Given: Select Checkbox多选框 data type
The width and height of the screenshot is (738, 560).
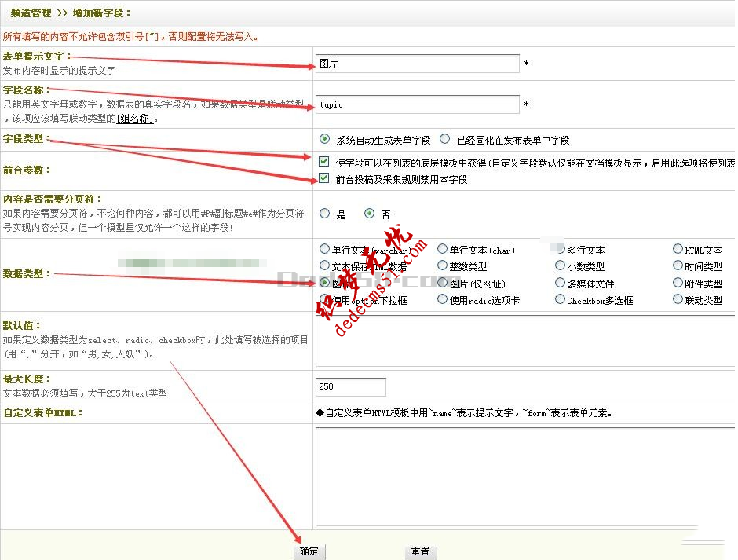Looking at the screenshot, I should (560, 298).
